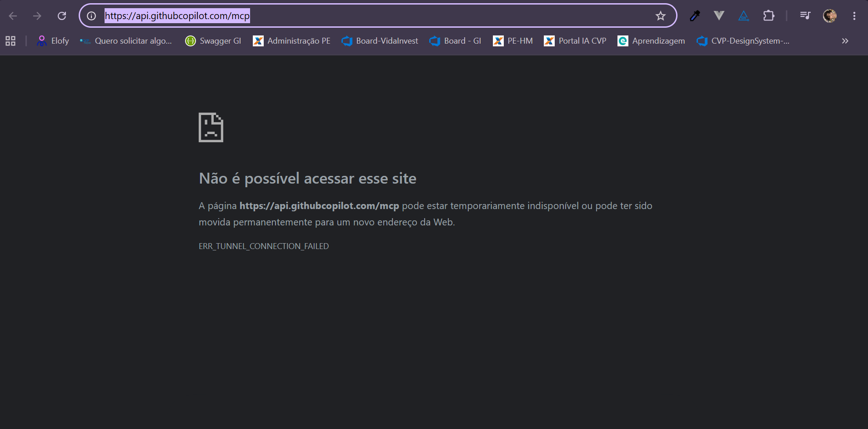Select the address bar URL field
The image size is (868, 429).
(x=377, y=16)
